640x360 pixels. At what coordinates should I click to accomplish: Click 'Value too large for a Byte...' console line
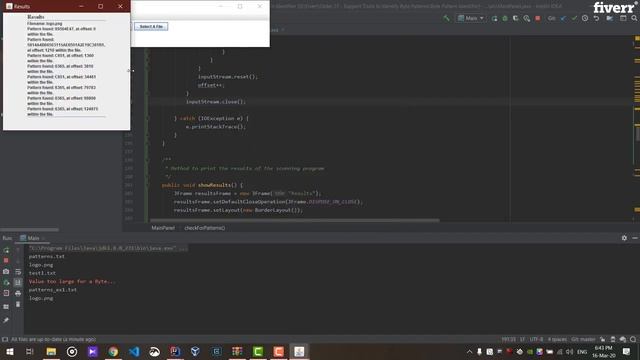click(x=72, y=282)
